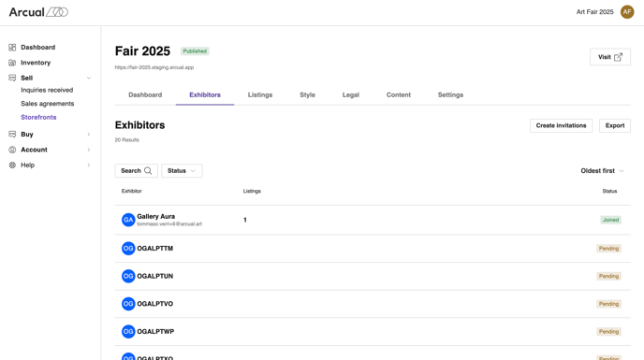The height and width of the screenshot is (360, 644).
Task: Open the Content tab
Action: 399,94
